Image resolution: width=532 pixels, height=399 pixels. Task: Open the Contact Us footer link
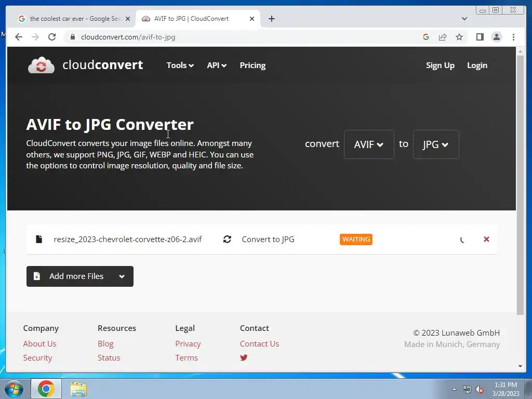[260, 344]
